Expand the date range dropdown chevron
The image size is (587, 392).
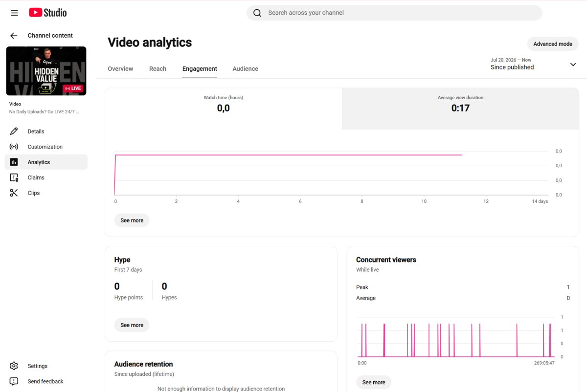pos(573,65)
